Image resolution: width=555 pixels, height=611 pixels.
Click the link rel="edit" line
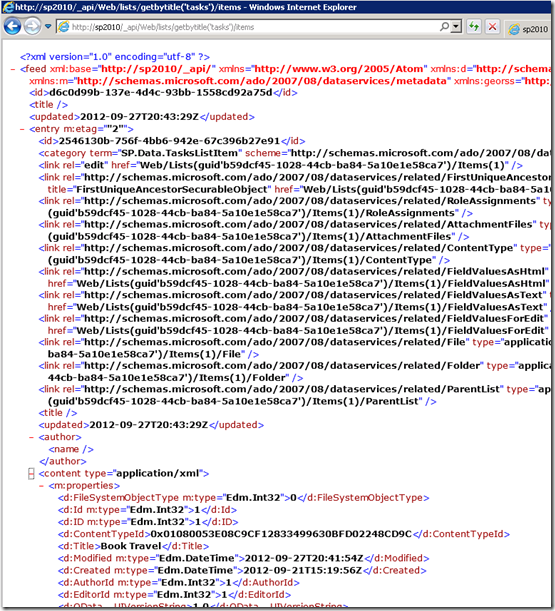[281, 165]
